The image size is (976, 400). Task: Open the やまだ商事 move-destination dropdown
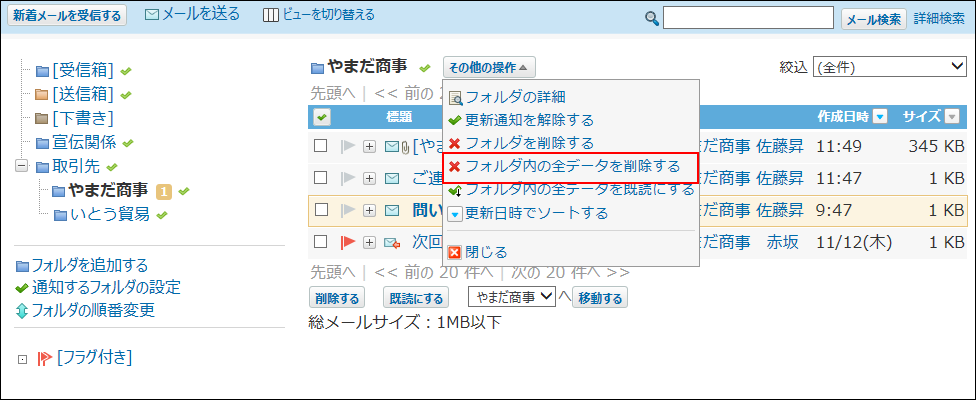point(512,297)
